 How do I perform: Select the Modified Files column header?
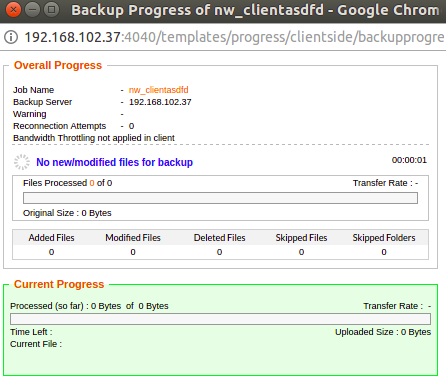click(133, 238)
